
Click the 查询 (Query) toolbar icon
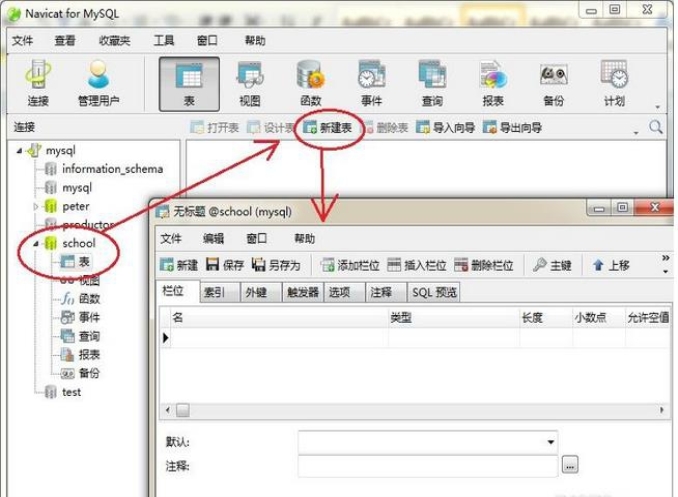(432, 83)
